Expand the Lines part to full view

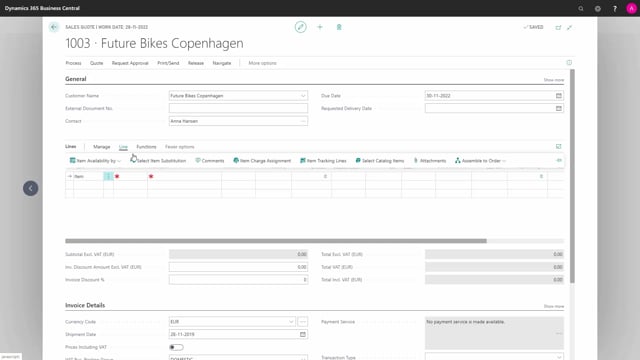(x=558, y=146)
